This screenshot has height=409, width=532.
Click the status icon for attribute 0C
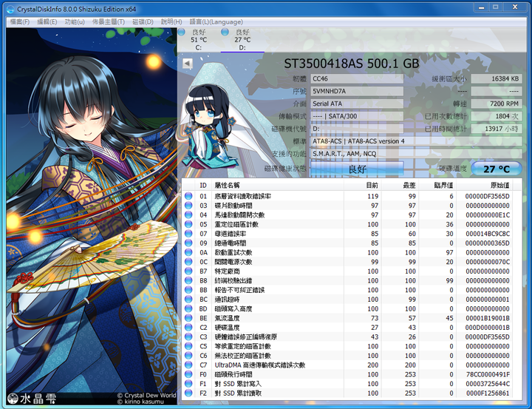pos(188,262)
